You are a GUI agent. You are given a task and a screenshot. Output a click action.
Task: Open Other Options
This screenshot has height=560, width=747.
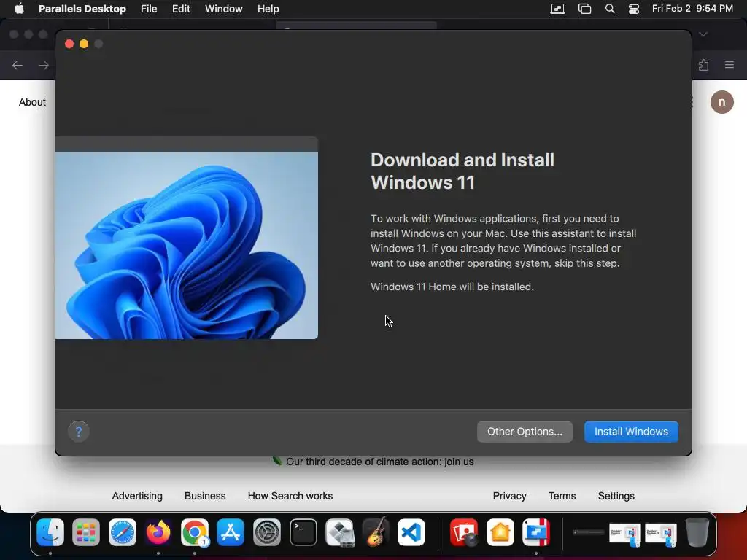click(525, 432)
